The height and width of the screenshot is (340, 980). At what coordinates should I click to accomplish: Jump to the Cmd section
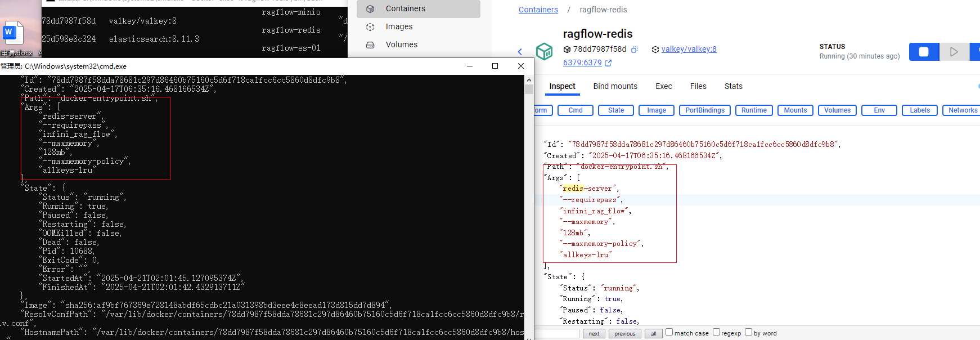(x=576, y=110)
